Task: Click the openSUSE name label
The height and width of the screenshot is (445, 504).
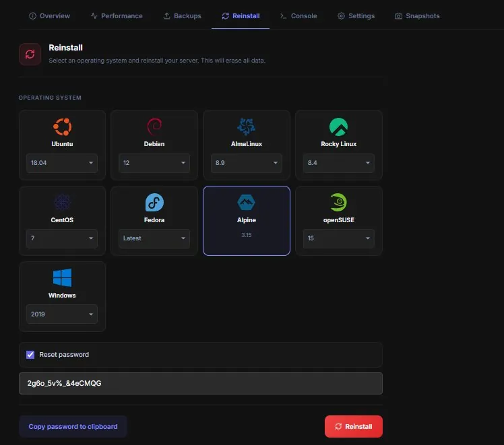Action: (x=338, y=220)
